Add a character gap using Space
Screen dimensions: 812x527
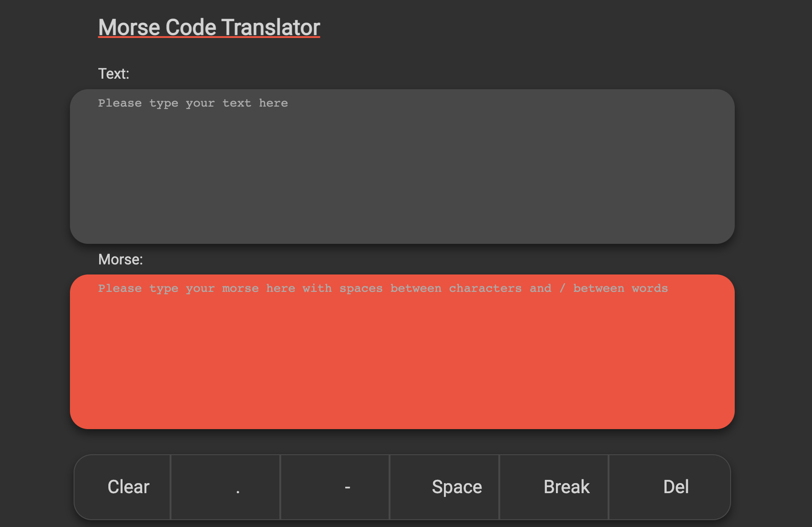[445, 487]
